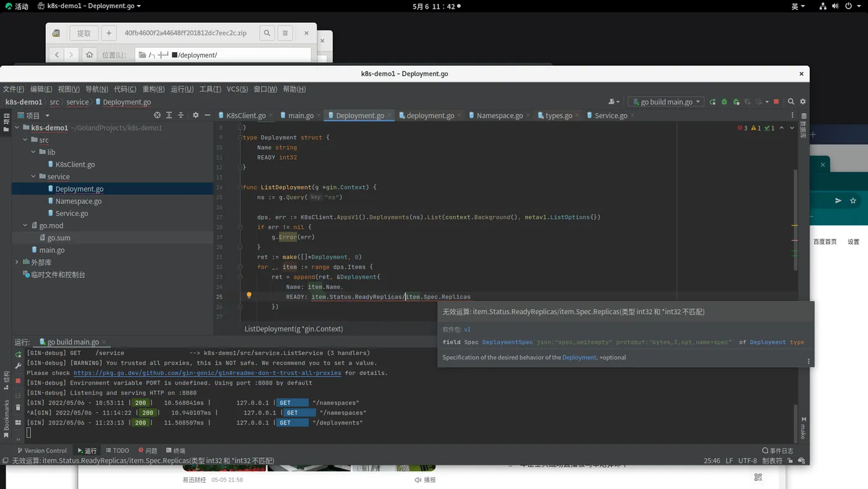Open Search Everywhere magnifier in GoLand toolbar
This screenshot has width=868, height=489.
[x=791, y=102]
